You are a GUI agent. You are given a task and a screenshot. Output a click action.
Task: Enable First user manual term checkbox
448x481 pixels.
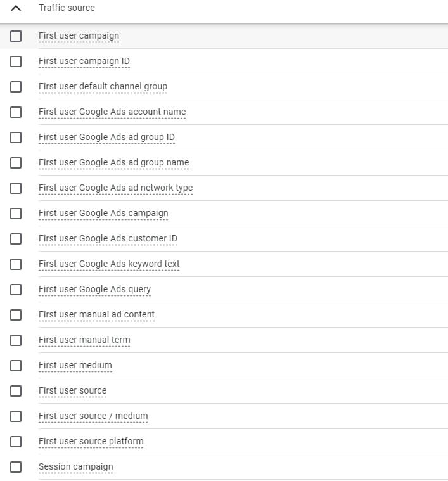(16, 340)
